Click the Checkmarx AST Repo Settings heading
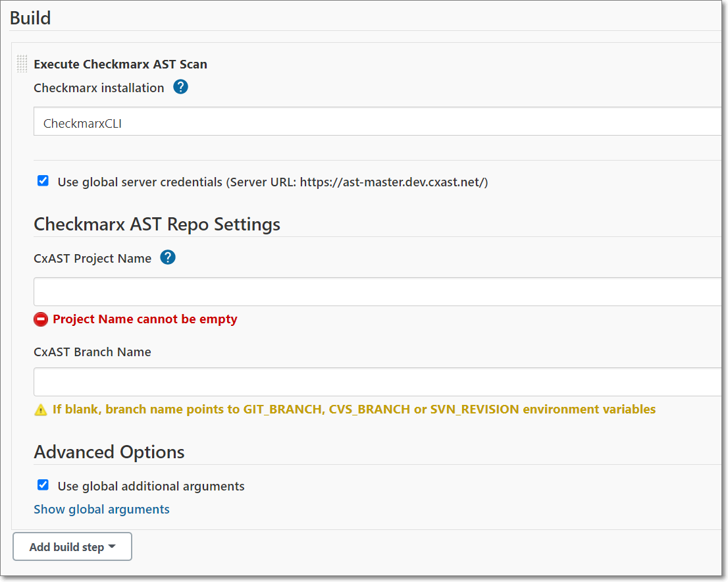Screen dimensions: 728x582 coord(157,225)
